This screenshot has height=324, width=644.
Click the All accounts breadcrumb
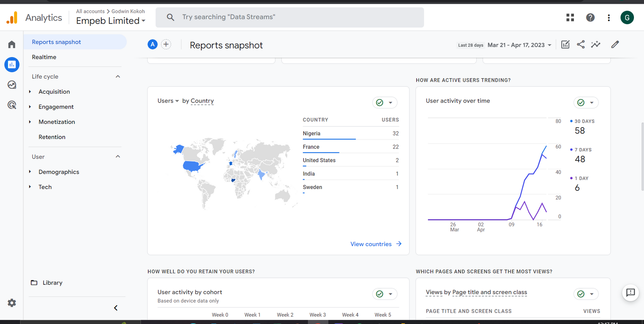[x=90, y=11]
